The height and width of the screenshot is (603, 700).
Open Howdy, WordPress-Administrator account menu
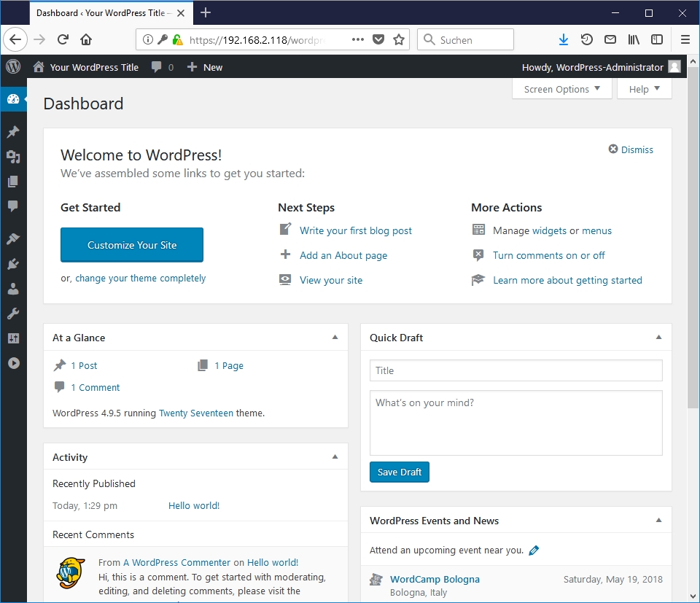point(601,67)
